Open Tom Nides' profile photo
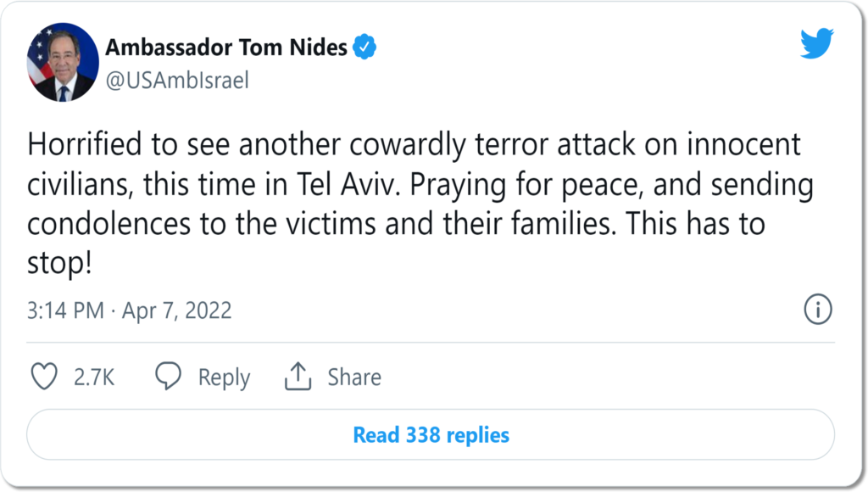868x492 pixels. (64, 64)
